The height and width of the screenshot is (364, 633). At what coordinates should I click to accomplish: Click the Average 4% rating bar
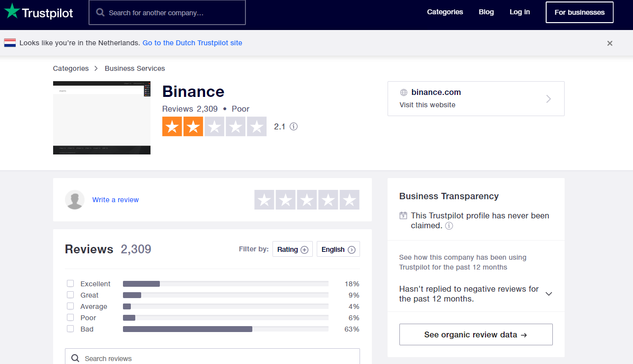[x=226, y=306]
